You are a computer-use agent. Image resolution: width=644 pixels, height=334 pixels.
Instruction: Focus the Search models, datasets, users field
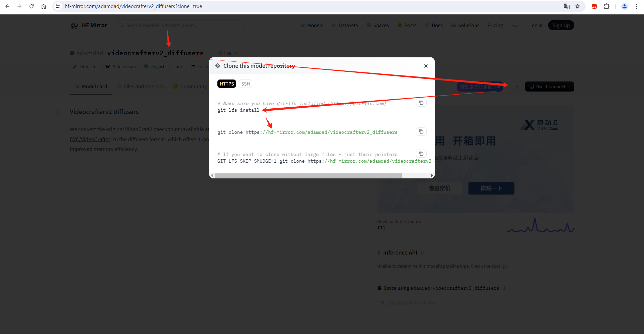179,25
